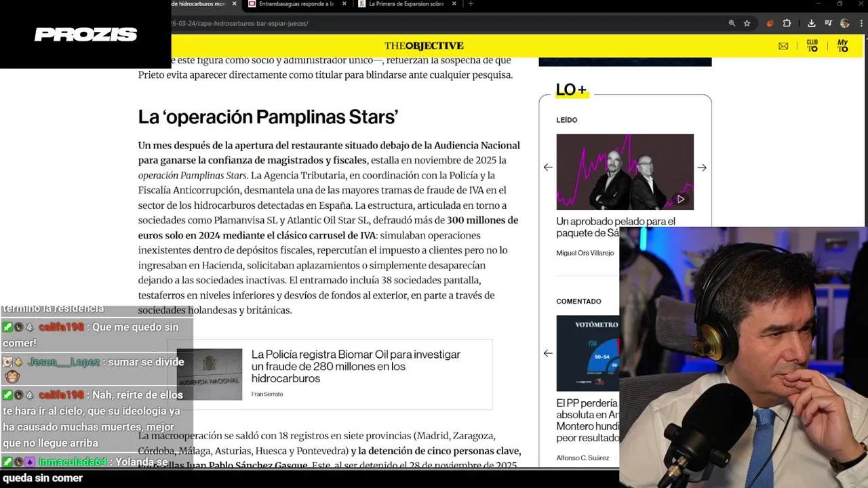Open author link Alfonso C. Suárez

583,457
